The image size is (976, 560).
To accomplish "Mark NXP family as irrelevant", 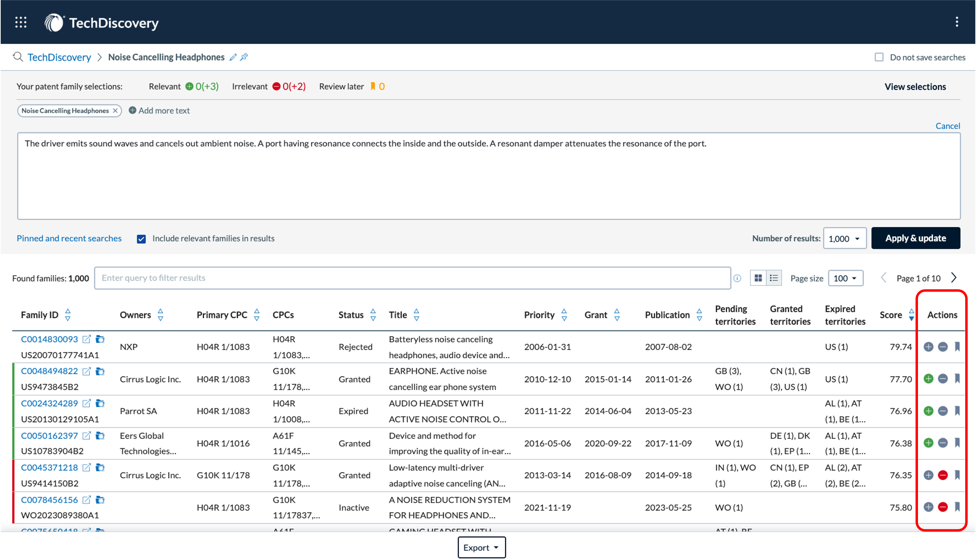I will click(x=943, y=347).
